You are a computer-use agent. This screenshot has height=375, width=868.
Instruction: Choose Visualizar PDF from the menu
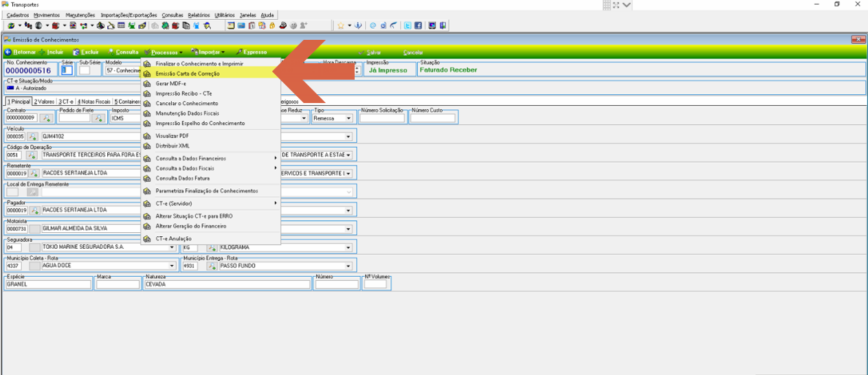tap(210, 136)
